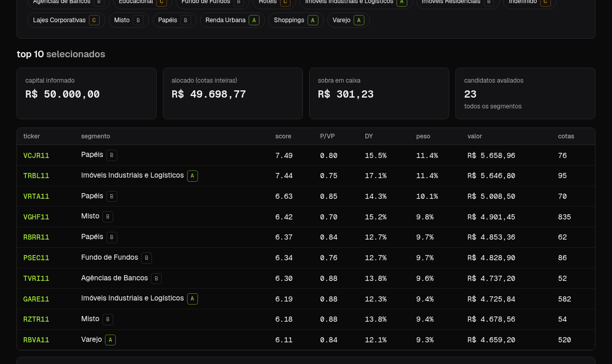
Task: Open the VRTA11 ticker link
Action: point(36,196)
